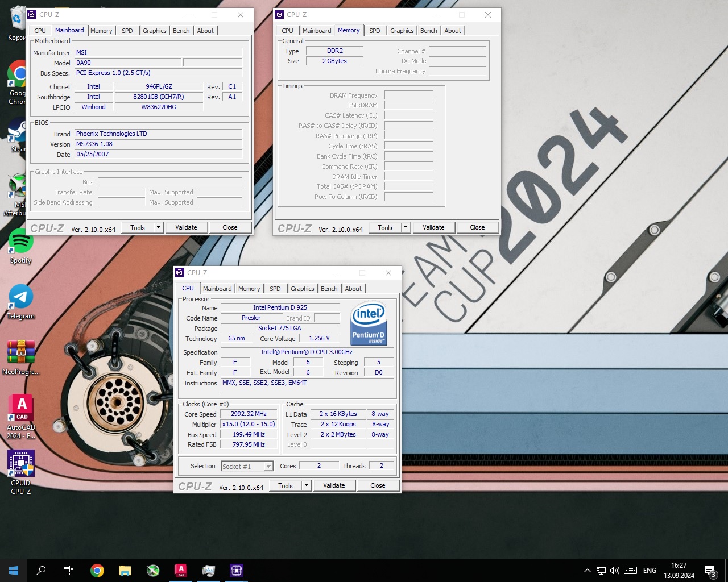
Task: Open the clock and date flyout
Action: tap(679, 571)
